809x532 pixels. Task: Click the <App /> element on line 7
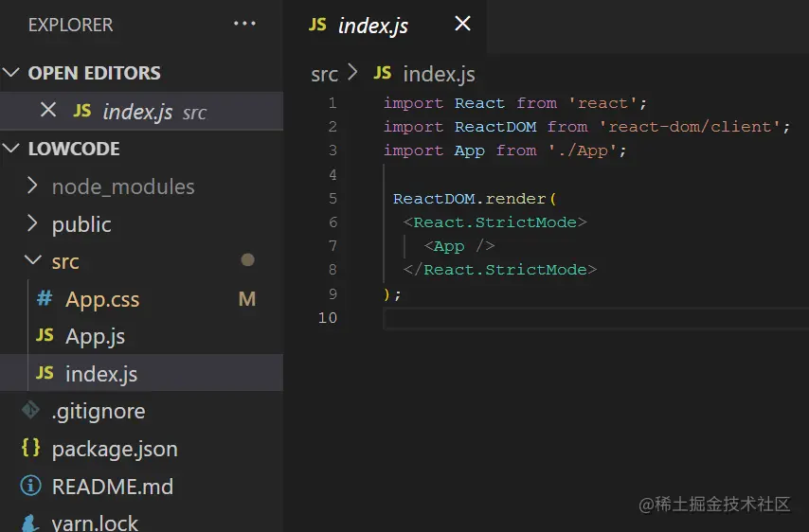[x=459, y=246]
